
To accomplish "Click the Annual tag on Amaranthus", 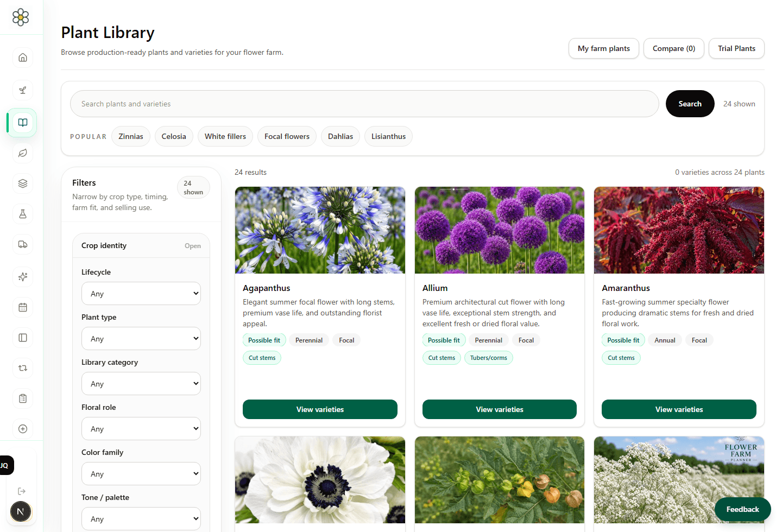I will coord(665,340).
